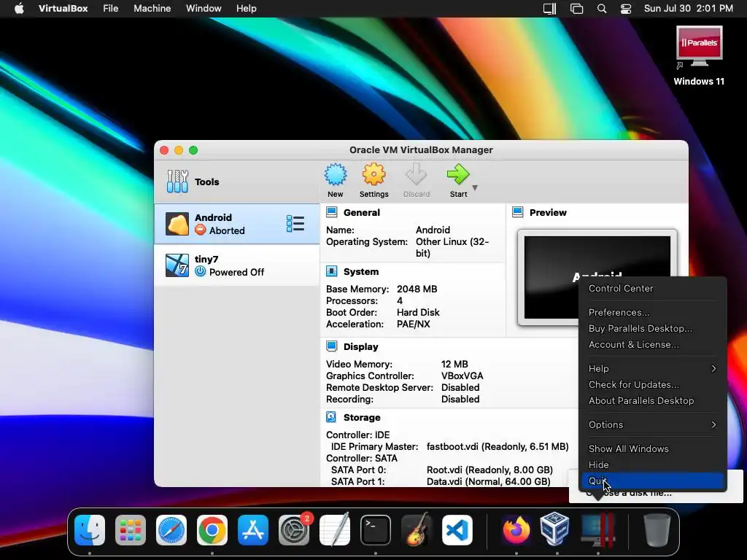This screenshot has width=747, height=560.
Task: Expand the Start button dropdown arrow
Action: [x=475, y=187]
